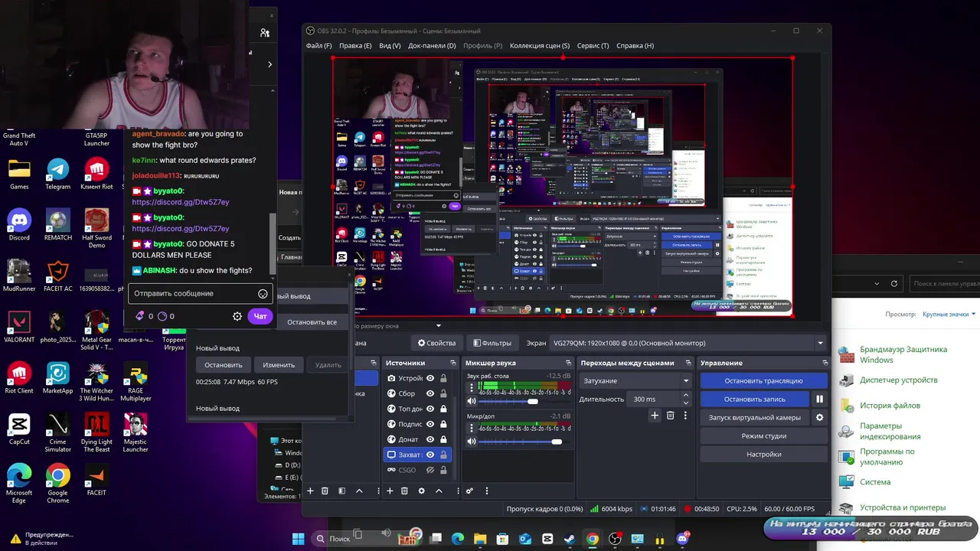
Task: Open OBS Настройки button
Action: point(764,454)
